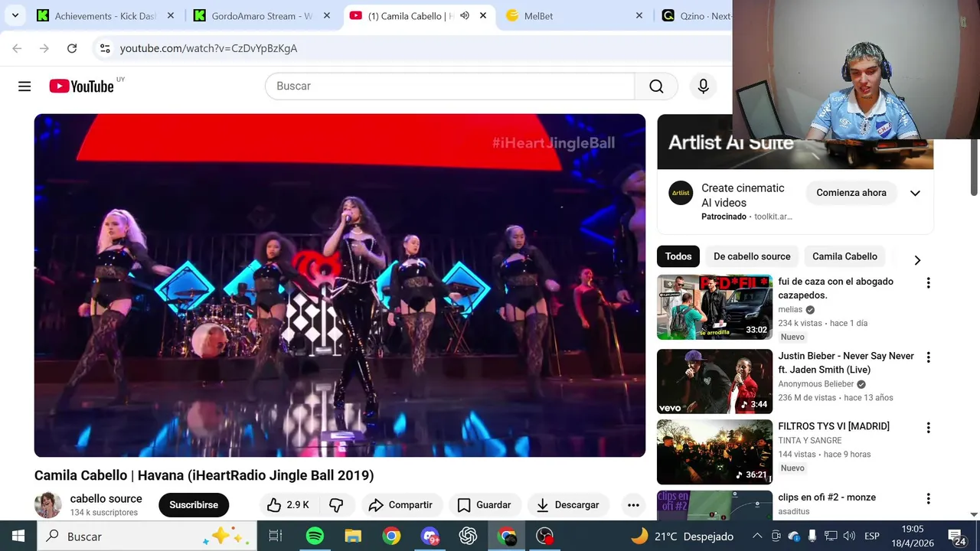Switch to the Qzino tab

696,15
